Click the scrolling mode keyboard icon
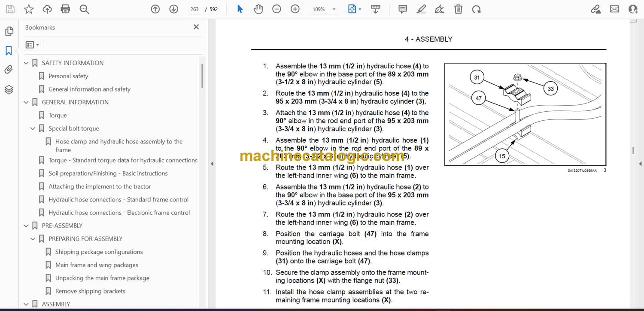 (x=376, y=9)
